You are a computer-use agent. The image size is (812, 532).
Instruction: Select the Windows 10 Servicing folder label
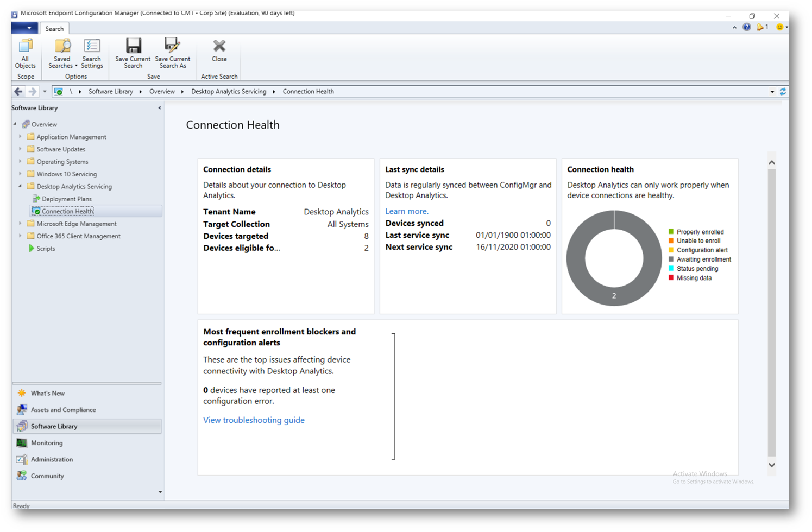pos(67,174)
